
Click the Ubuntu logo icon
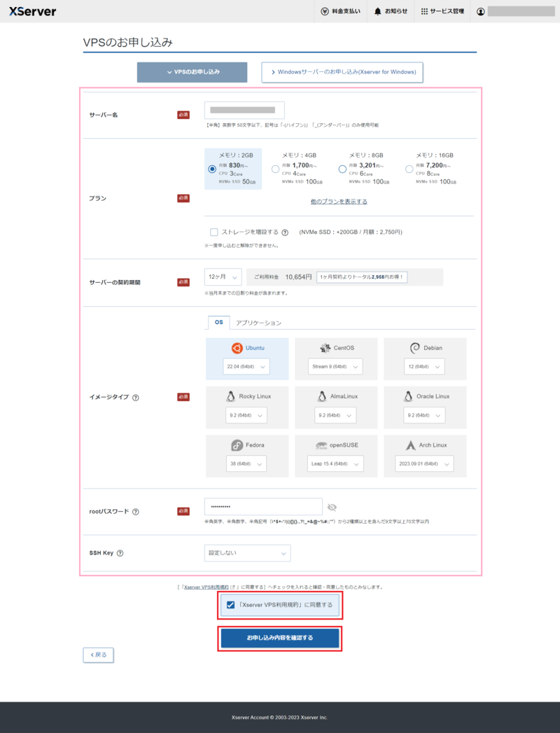click(x=237, y=348)
